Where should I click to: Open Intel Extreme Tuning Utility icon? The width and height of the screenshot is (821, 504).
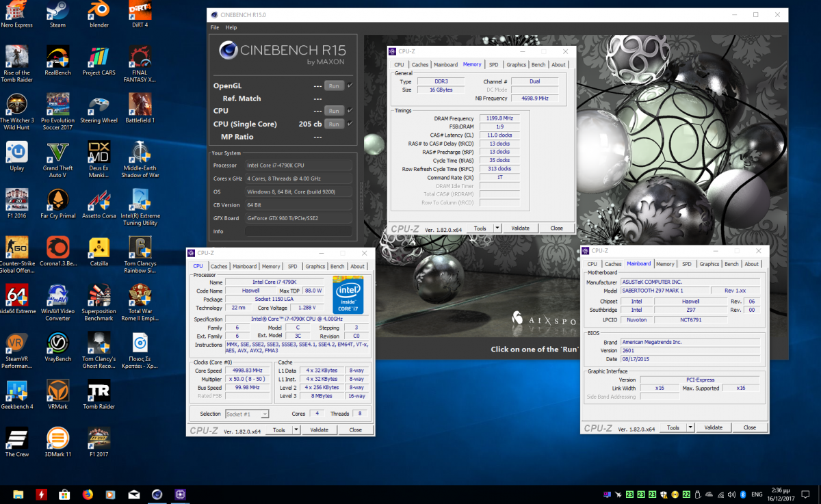coord(140,207)
